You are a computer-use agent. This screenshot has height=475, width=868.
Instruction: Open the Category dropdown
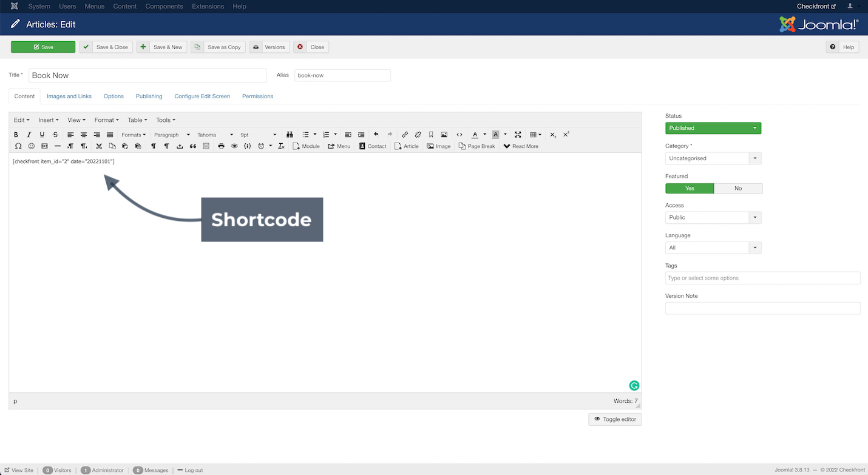coord(754,158)
